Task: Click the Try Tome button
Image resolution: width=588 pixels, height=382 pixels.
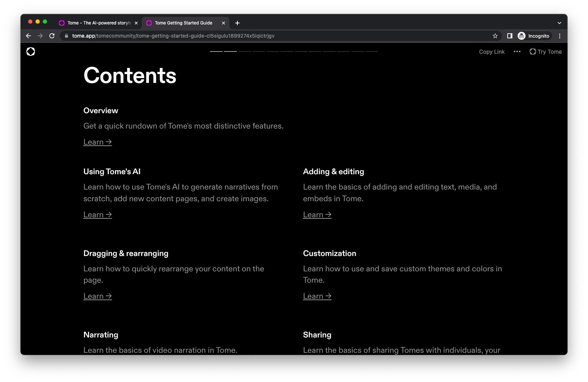Action: pyautogui.click(x=546, y=52)
